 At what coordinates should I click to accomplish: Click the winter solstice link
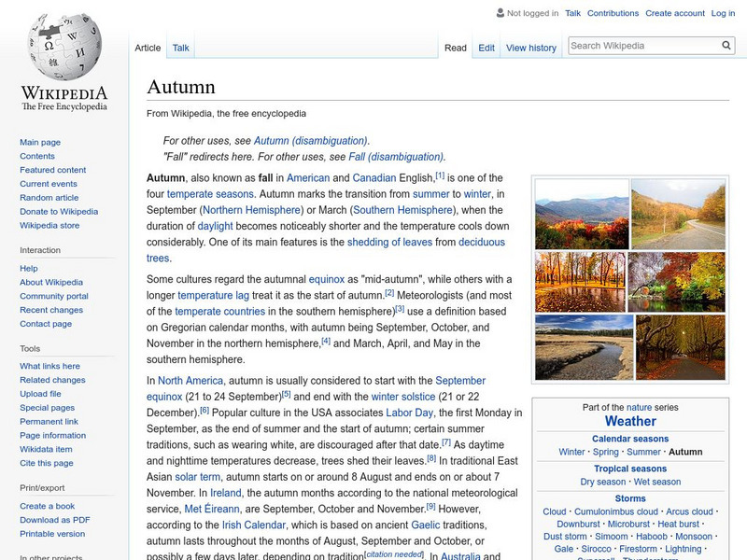(403, 397)
